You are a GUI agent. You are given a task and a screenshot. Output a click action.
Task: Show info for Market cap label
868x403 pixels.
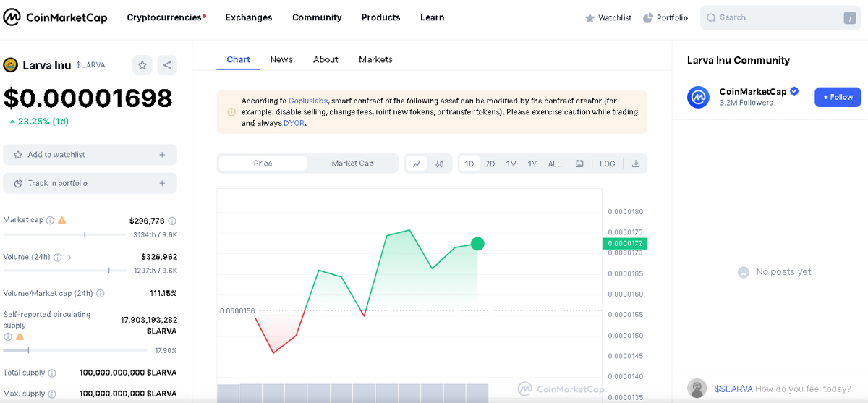pos(50,220)
